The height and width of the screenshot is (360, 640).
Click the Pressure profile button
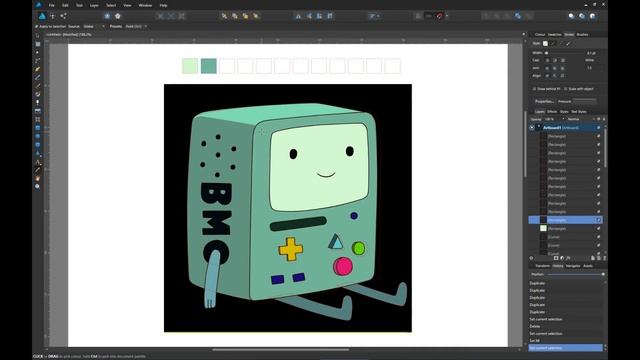click(585, 101)
